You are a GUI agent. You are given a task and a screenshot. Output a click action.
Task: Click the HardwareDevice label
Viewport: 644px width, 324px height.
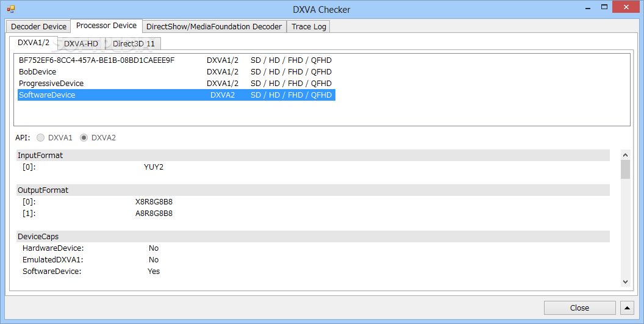pyautogui.click(x=53, y=248)
